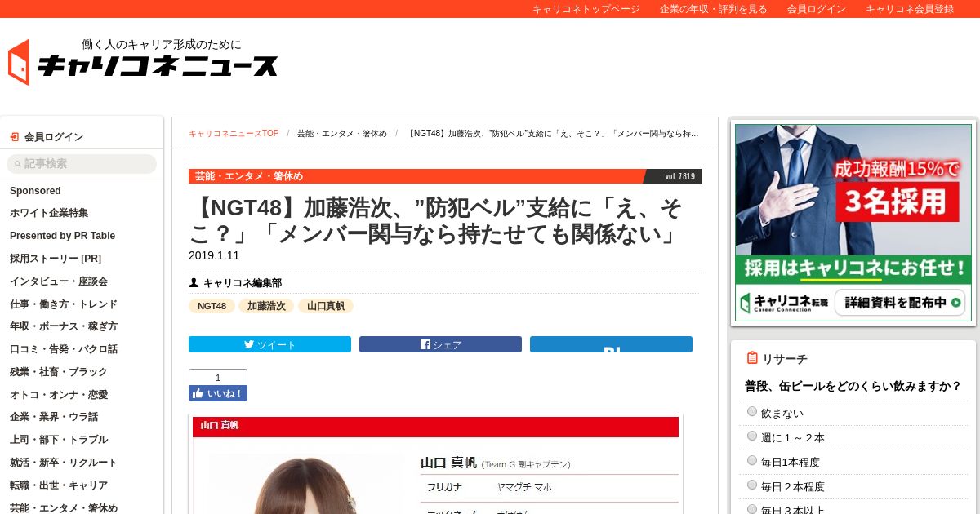Open sidebar category インタビュー・座談会
This screenshot has width=980, height=514.
59,281
